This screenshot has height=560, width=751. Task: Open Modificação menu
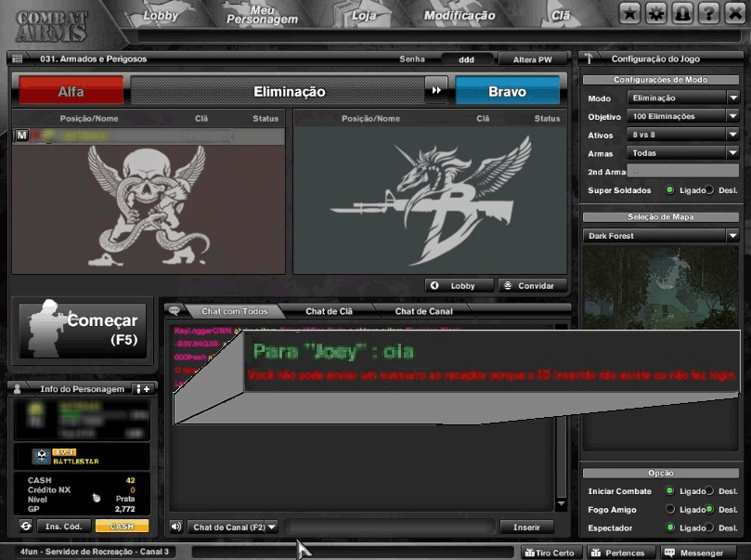tap(460, 16)
